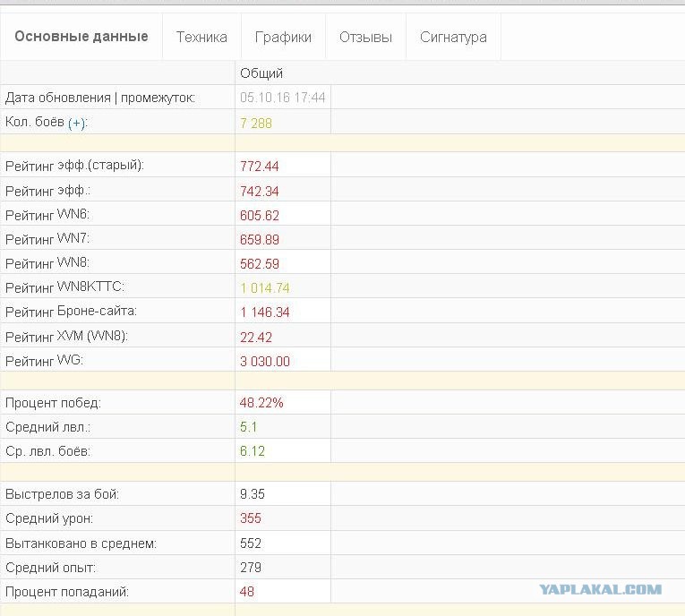The width and height of the screenshot is (685, 616).
Task: Select the Основные данные tab
Action: coord(81,36)
